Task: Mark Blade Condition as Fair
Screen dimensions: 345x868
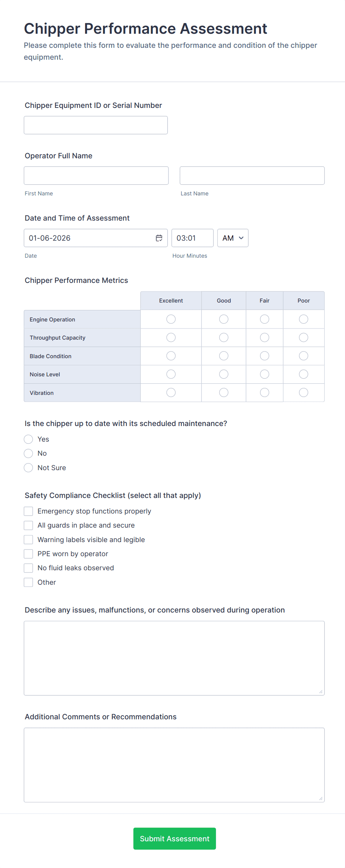Action: click(x=264, y=356)
